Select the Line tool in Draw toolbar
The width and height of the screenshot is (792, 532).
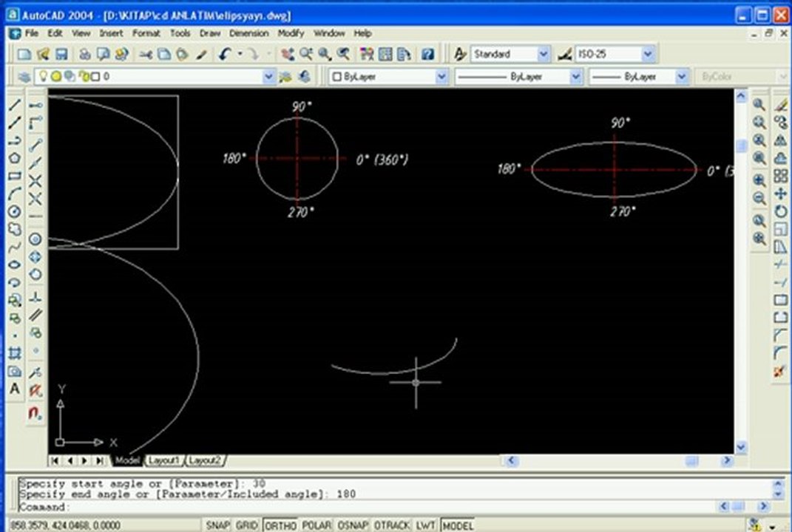click(15, 105)
